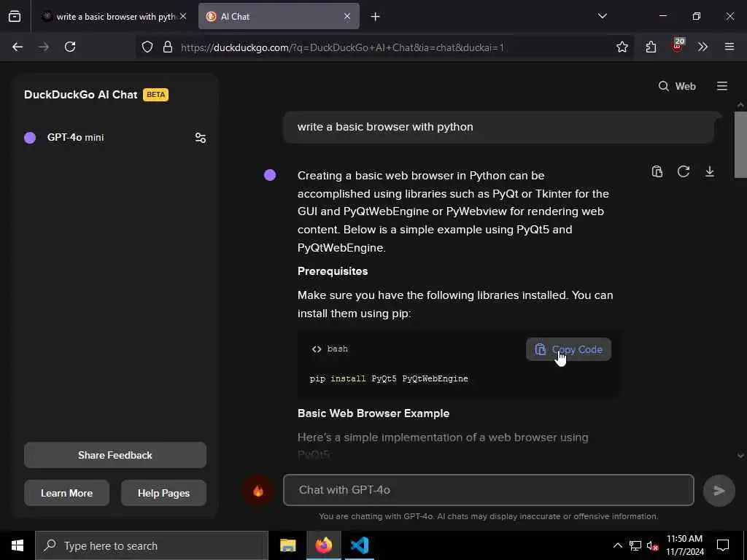
Task: Open Firefox View tabs overview icon
Action: [x=15, y=17]
